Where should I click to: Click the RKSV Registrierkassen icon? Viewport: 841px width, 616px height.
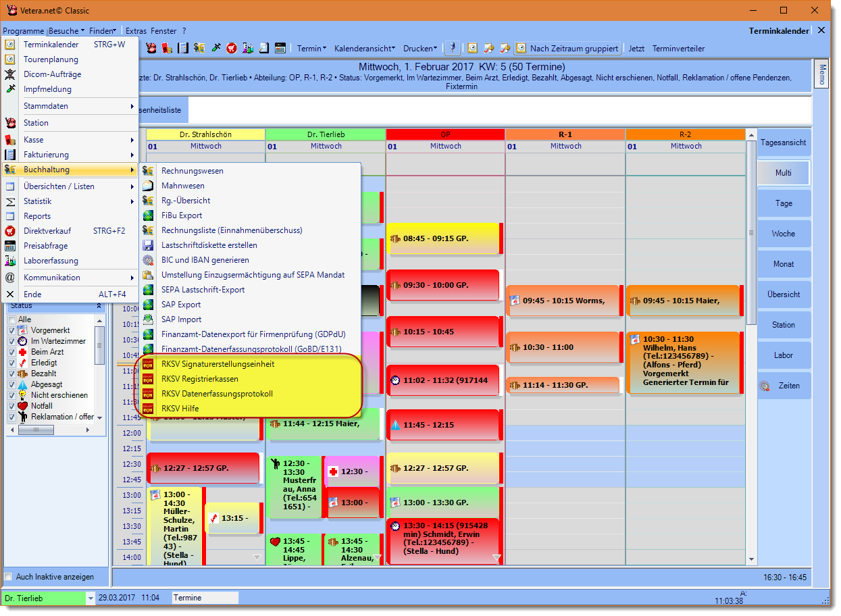[148, 379]
